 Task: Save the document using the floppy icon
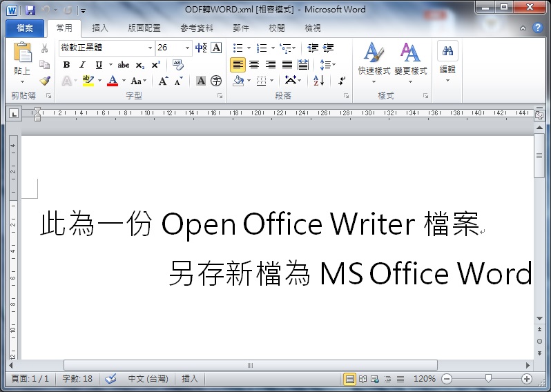tap(30, 10)
